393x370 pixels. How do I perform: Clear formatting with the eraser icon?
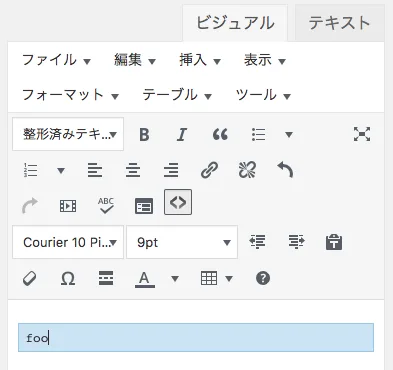30,278
